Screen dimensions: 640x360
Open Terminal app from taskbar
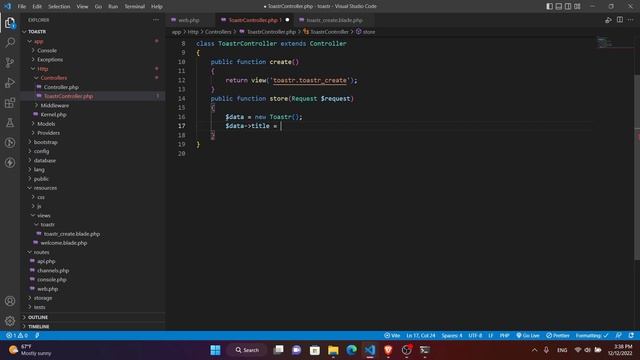coord(425,350)
